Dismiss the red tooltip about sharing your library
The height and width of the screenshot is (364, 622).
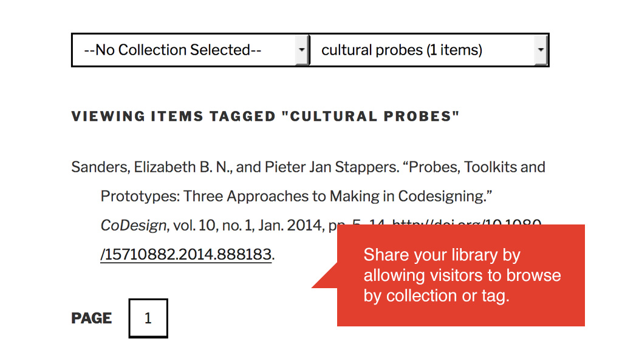463,275
